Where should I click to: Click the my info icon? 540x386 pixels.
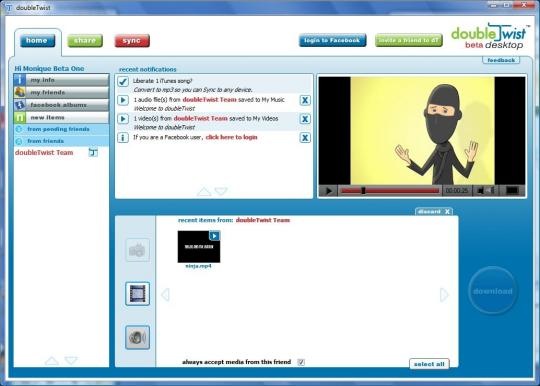click(x=20, y=80)
